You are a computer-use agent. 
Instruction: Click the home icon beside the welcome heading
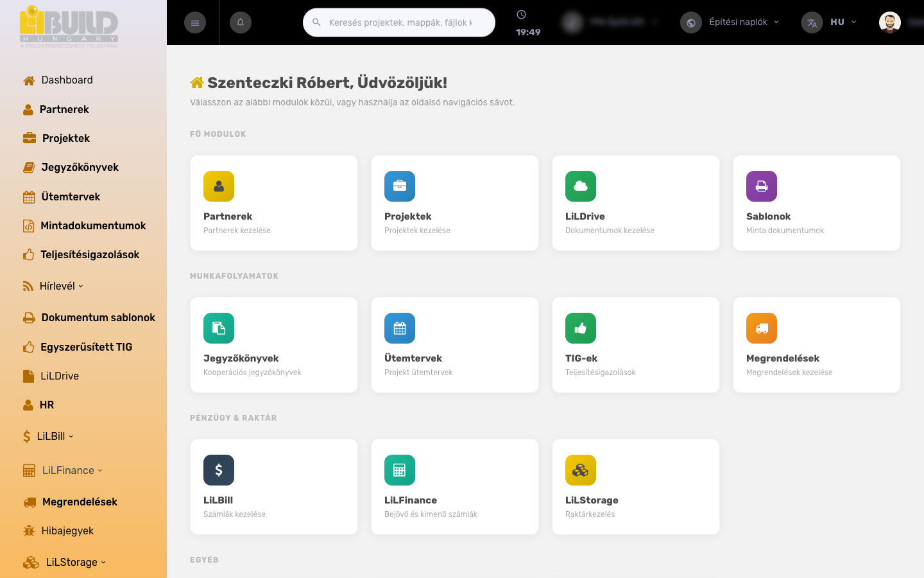tap(197, 82)
